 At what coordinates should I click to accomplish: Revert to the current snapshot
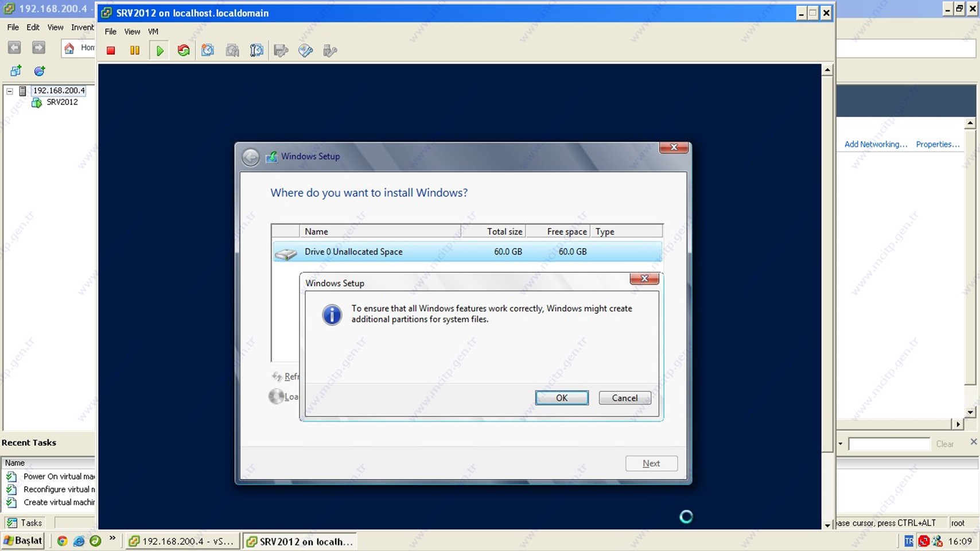point(232,51)
